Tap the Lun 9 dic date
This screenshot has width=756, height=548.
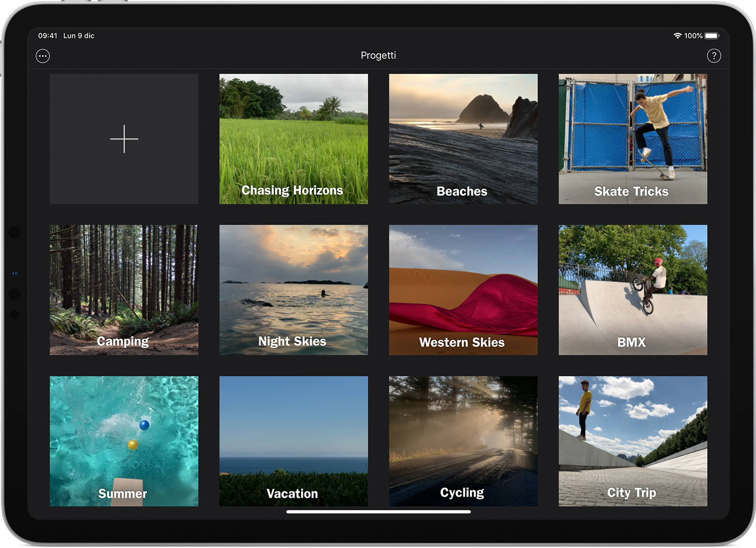coord(79,36)
